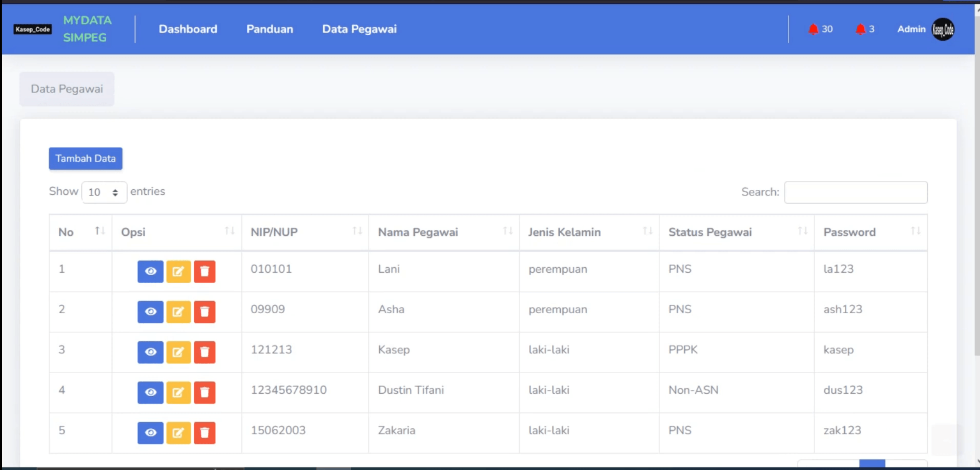Open notification bell showing 30
This screenshot has width=980, height=470.
(820, 29)
